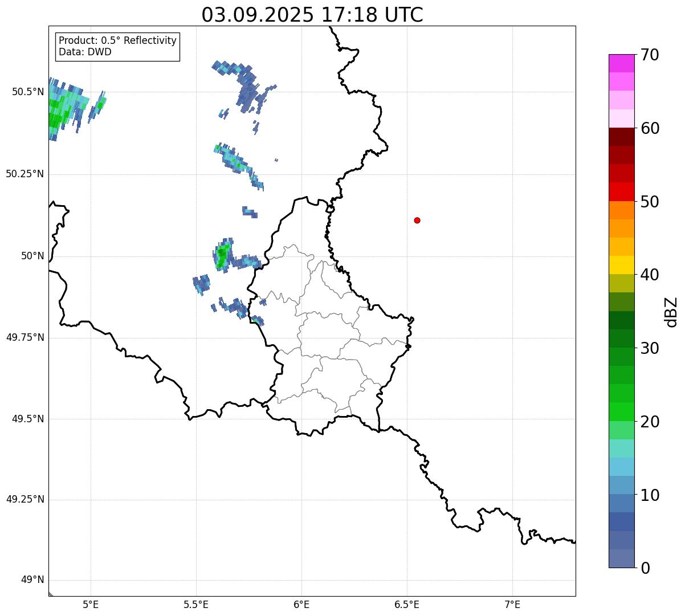Screen dimensions: 685x616
Task: Click the yellow colorbar segment at 40 dBZ
Action: click(622, 266)
